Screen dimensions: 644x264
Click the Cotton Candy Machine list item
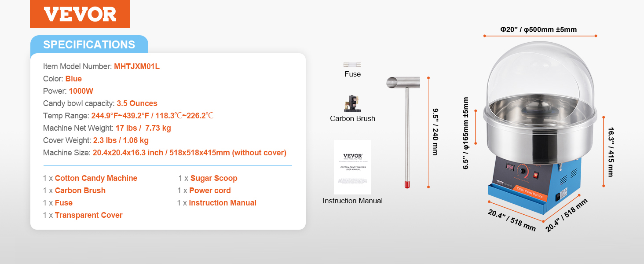pyautogui.click(x=90, y=178)
